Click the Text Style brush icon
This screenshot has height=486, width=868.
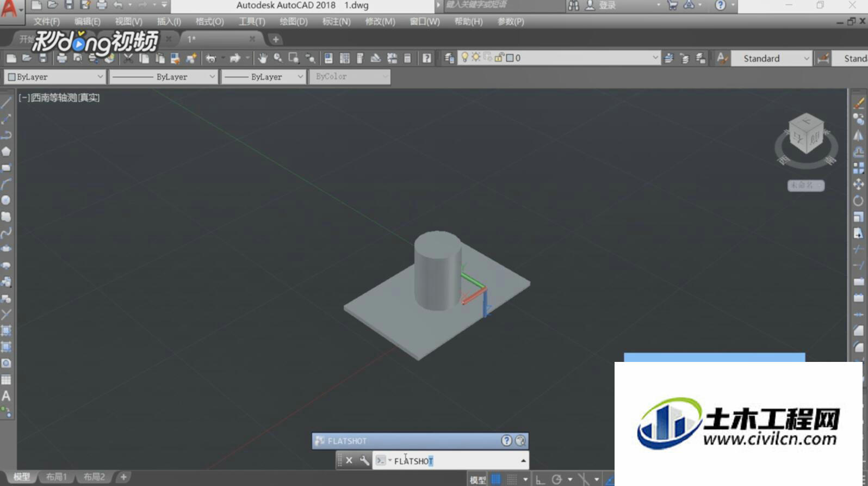pyautogui.click(x=722, y=58)
